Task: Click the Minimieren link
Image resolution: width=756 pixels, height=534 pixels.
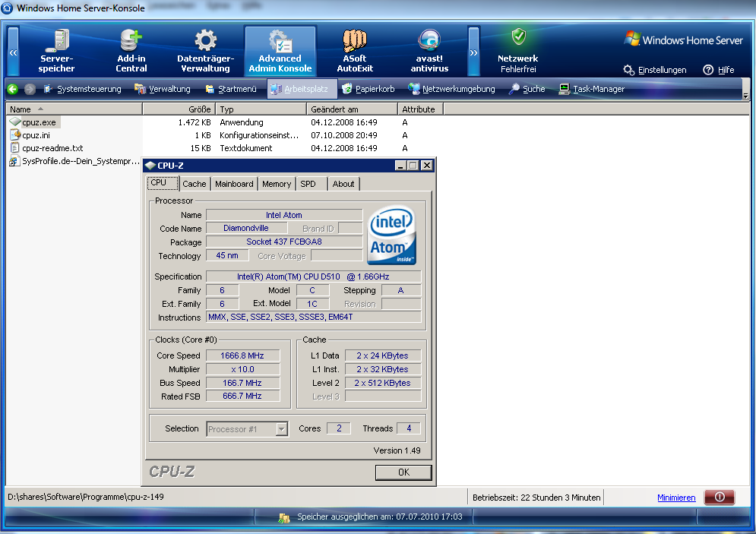Action: pyautogui.click(x=676, y=497)
